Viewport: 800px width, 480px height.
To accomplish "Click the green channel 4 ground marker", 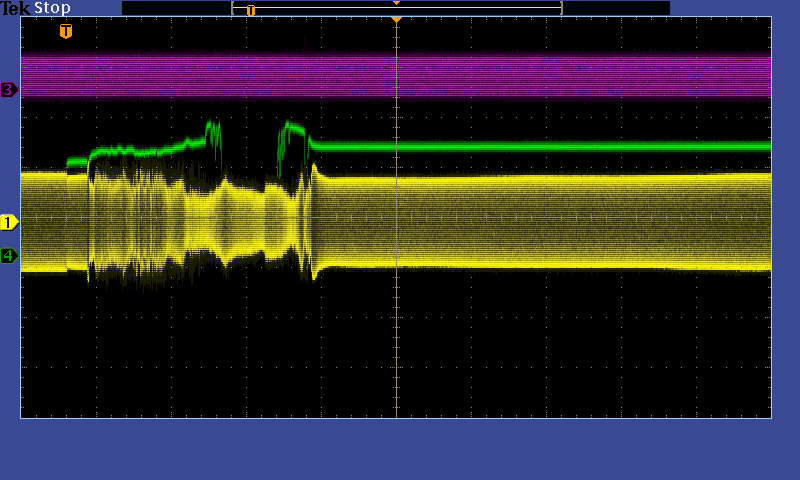I will (x=9, y=256).
